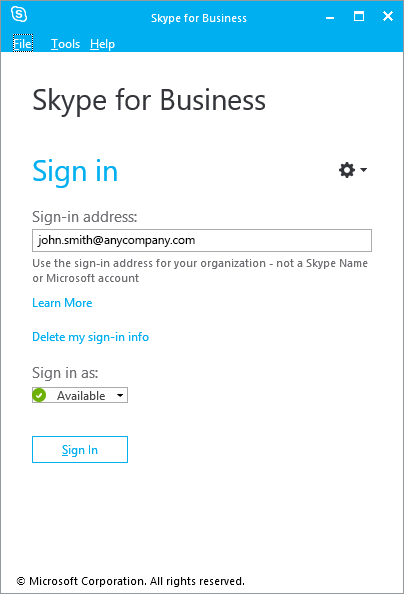Select Delete my sign-in info link
The image size is (404, 594).
pyautogui.click(x=91, y=337)
